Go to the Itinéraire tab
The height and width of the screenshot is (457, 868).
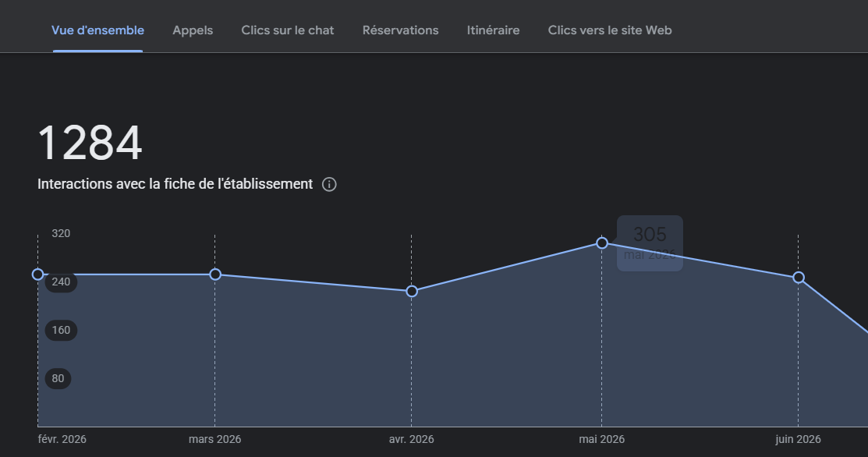click(493, 30)
